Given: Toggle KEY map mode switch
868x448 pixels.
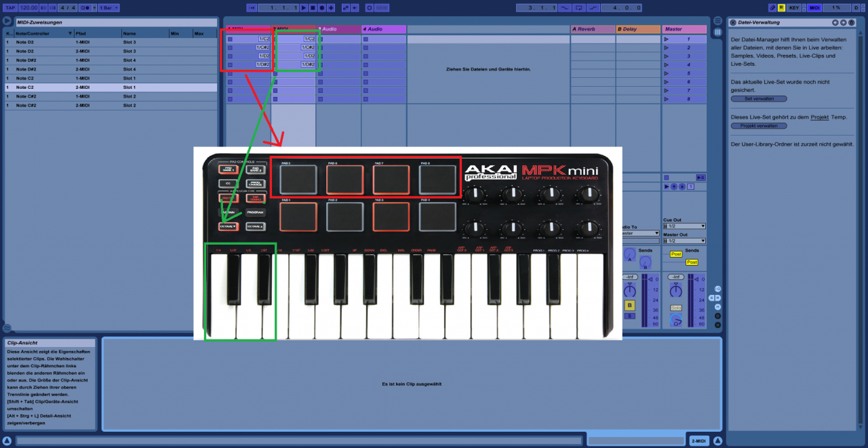Looking at the screenshot, I should (x=793, y=7).
